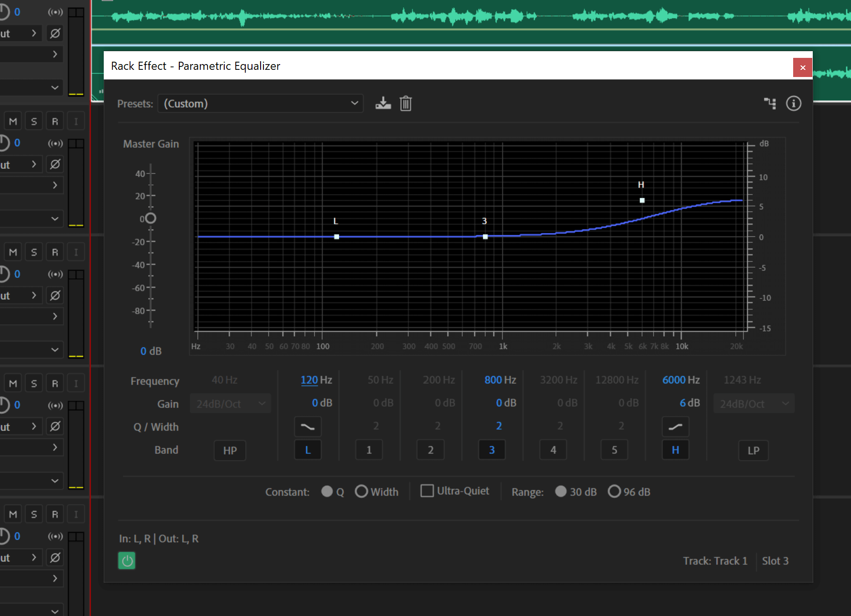Enable band 2
Screen dimensions: 851x616
click(430, 450)
